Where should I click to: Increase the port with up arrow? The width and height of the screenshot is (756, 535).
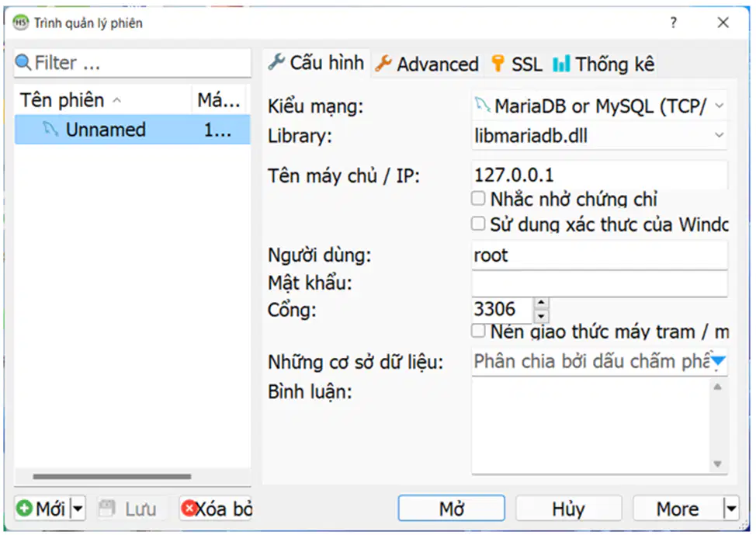[542, 303]
